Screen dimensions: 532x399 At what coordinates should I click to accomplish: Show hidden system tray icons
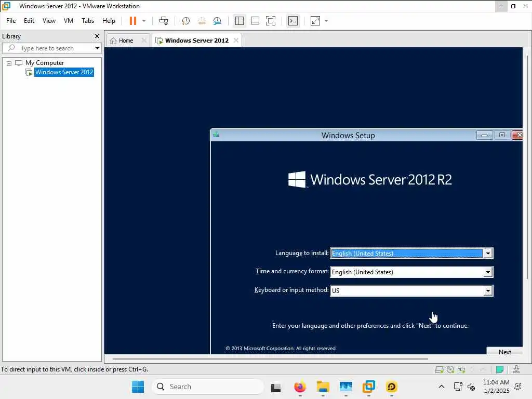coord(442,387)
